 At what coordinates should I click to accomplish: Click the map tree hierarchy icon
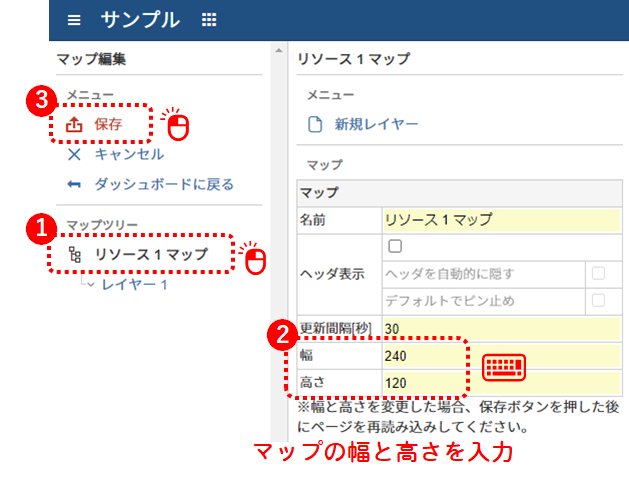pyautogui.click(x=75, y=254)
